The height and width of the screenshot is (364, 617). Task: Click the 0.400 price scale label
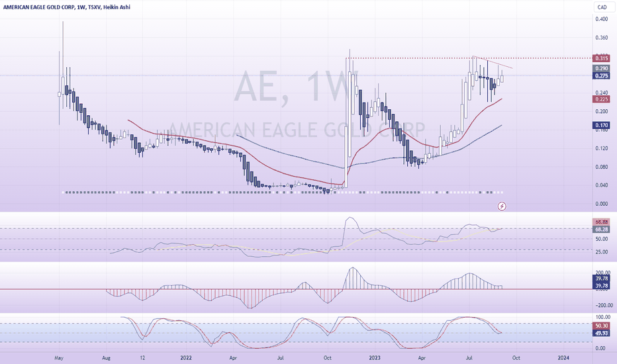coord(602,19)
